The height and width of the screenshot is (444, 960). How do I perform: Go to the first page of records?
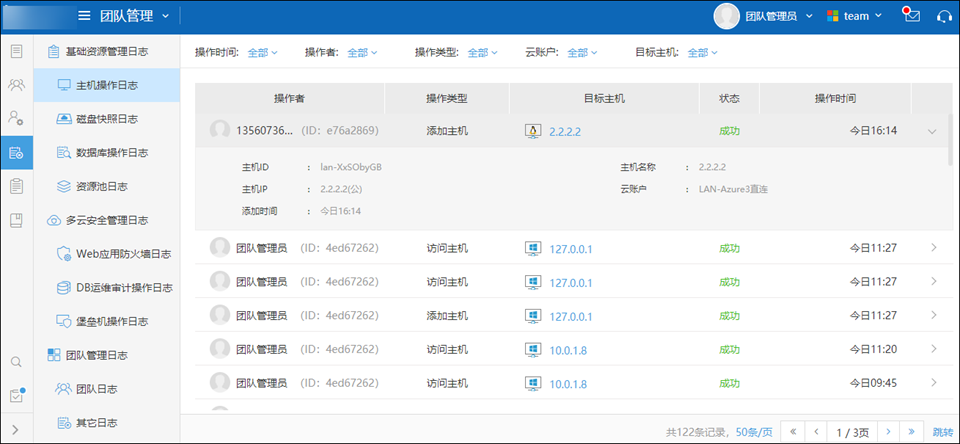tap(792, 431)
